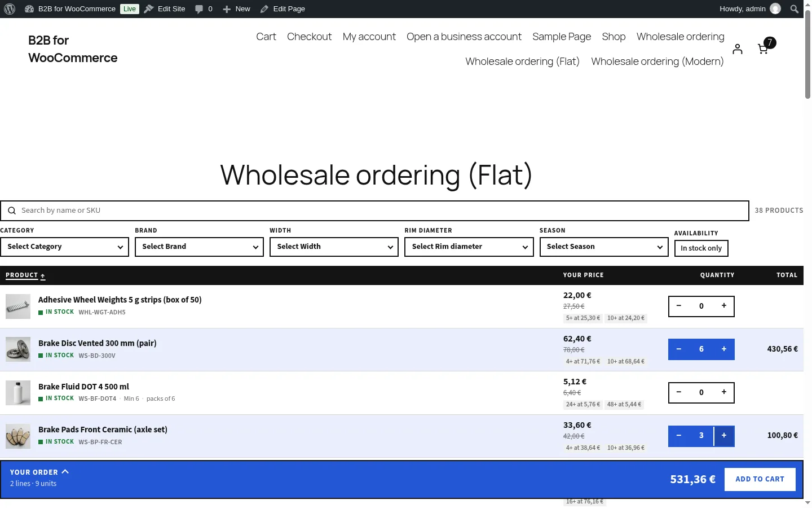Expand the Select Rim diameter dropdown
The image size is (812, 508).
(469, 247)
